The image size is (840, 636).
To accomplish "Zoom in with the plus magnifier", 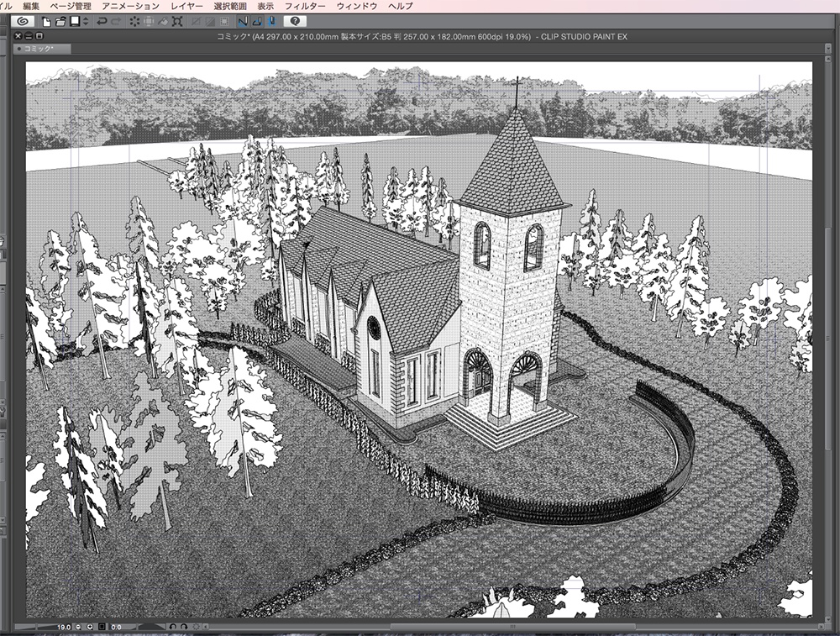I will pyautogui.click(x=90, y=627).
